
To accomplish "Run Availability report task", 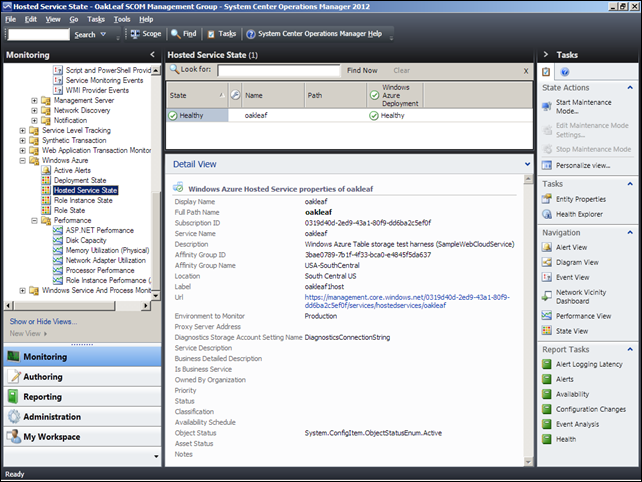I will [572, 394].
